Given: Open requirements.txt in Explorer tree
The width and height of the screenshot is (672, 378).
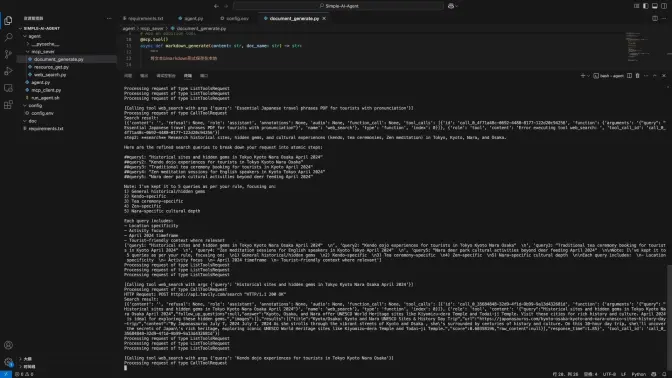Looking at the screenshot, I should [x=46, y=129].
